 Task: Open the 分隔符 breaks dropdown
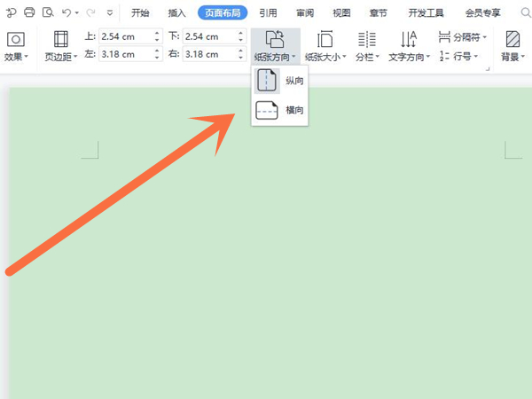(463, 37)
